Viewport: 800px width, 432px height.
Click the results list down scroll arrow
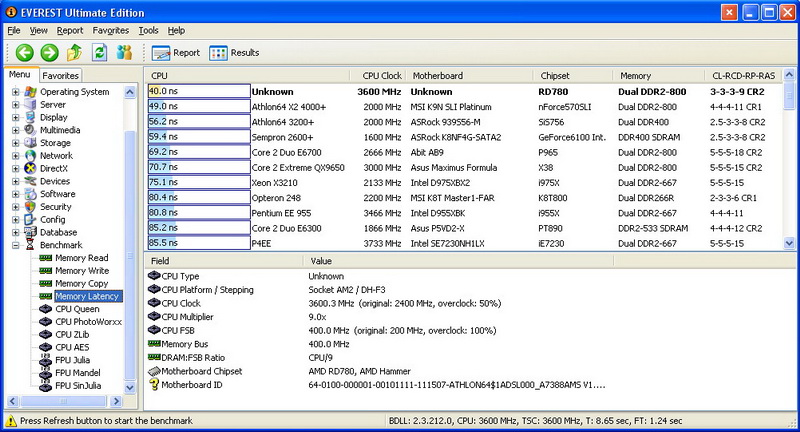click(789, 244)
